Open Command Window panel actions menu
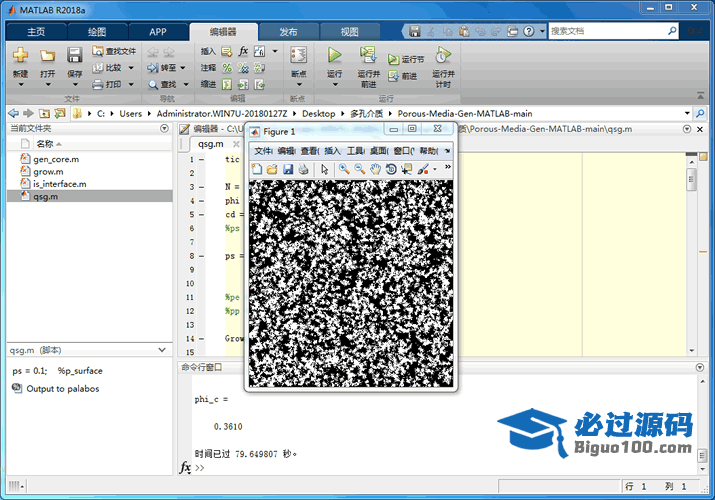715x500 pixels. pyautogui.click(x=700, y=367)
